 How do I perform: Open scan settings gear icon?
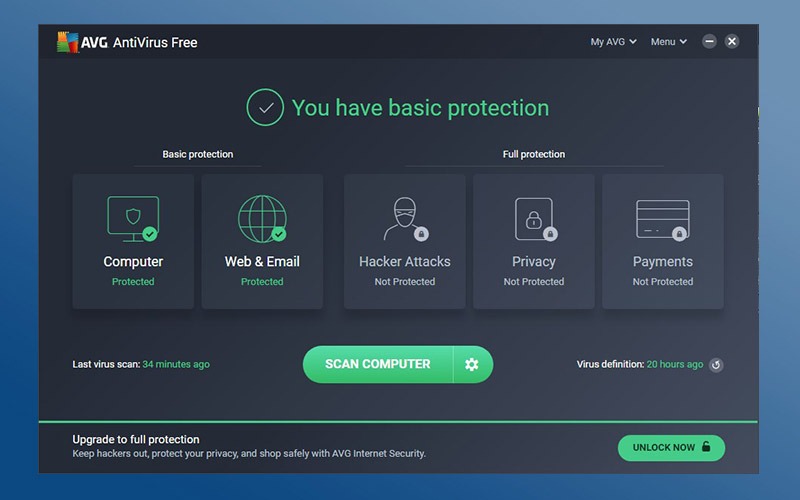click(472, 364)
